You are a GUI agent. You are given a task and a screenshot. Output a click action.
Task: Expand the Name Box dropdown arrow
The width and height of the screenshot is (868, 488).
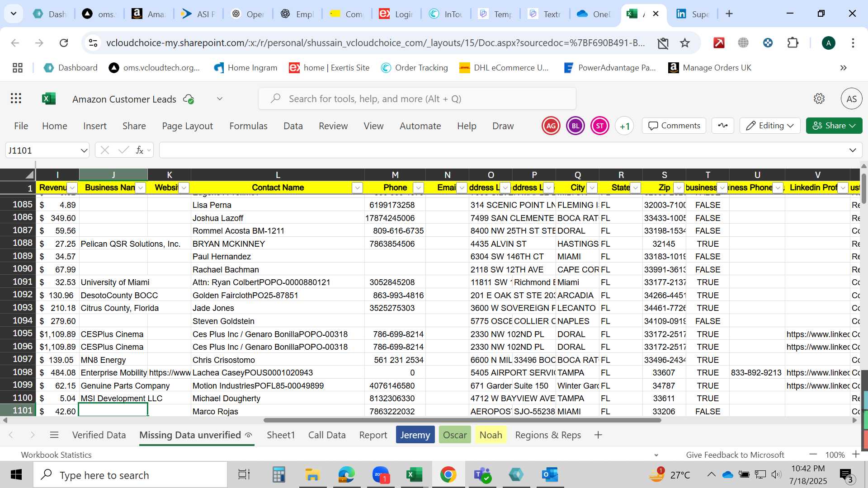(84, 150)
